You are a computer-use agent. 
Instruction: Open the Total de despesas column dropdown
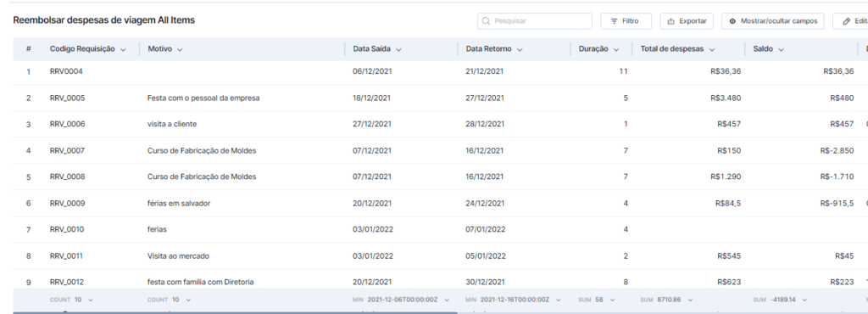coord(712,49)
